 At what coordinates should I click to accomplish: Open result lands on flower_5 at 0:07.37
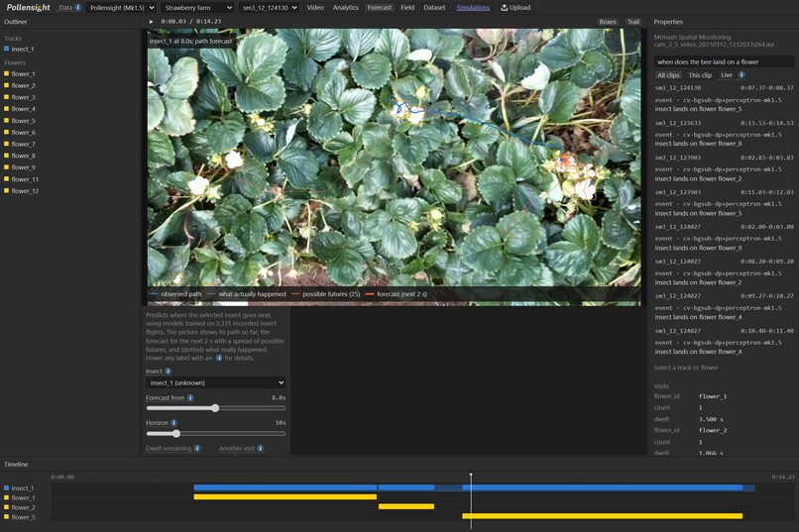tap(724, 98)
